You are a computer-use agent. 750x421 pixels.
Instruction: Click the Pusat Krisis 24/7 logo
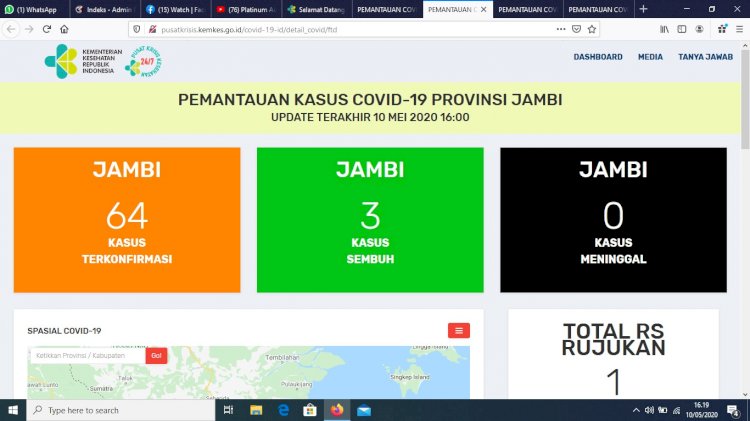click(x=143, y=61)
